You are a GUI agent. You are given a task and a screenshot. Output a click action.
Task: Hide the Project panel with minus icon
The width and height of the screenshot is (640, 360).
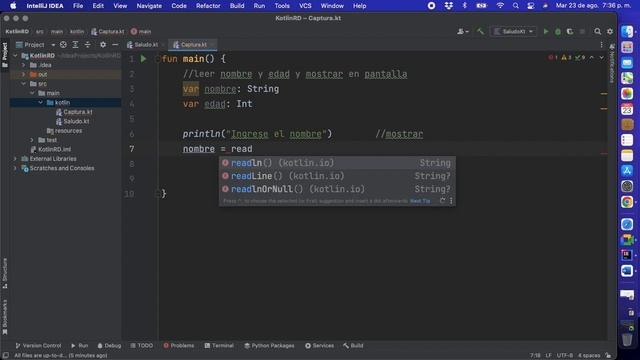pos(115,44)
